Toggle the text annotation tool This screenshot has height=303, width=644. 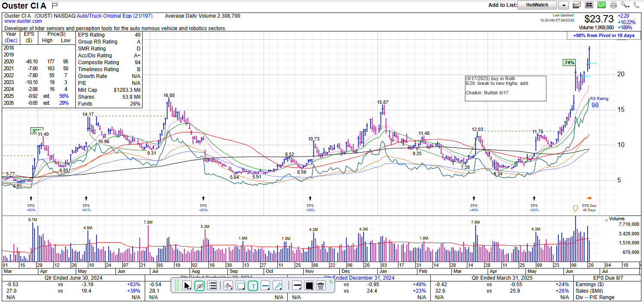coord(253,285)
